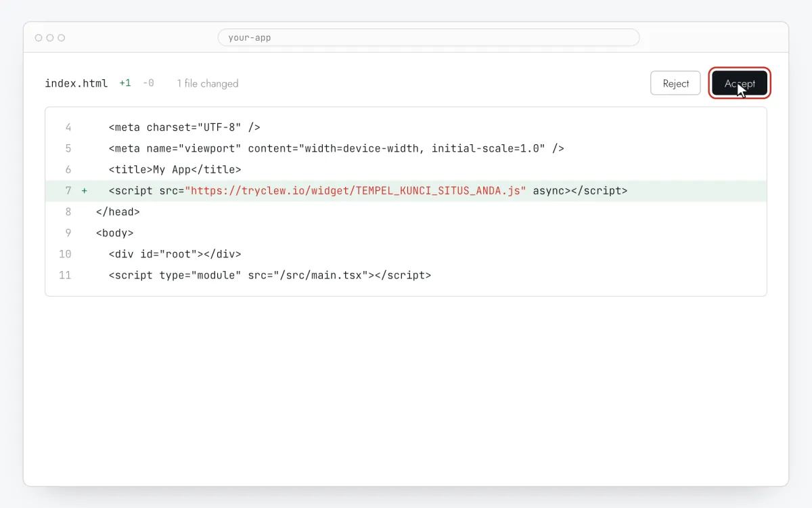Click the tryclew.io widget script URL
812x508 pixels.
[x=355, y=191]
